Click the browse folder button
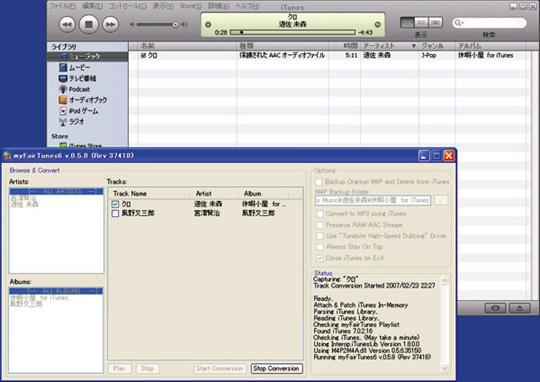Viewport: 540px width, 382px height. pyautogui.click(x=441, y=200)
